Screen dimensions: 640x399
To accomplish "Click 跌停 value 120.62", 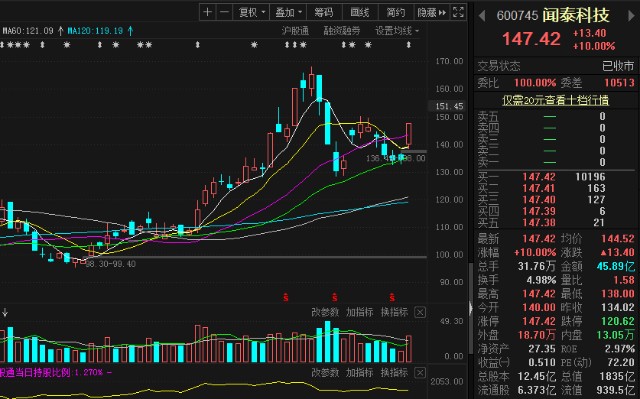I will click(x=618, y=321).
